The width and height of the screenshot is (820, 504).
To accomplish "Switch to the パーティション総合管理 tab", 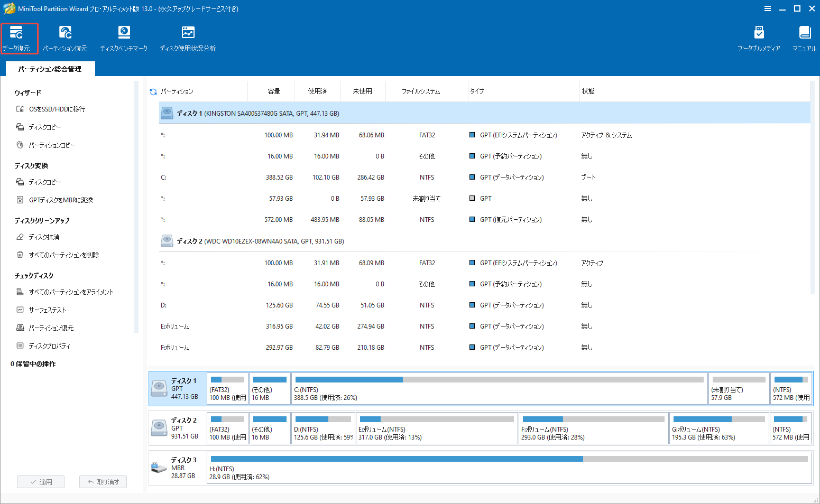I will (50, 69).
